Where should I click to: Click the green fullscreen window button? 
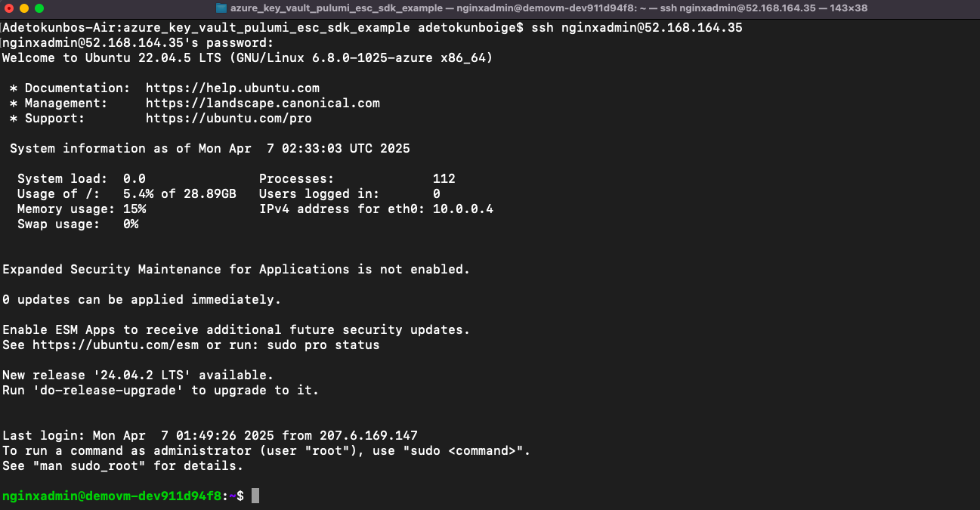(39, 8)
